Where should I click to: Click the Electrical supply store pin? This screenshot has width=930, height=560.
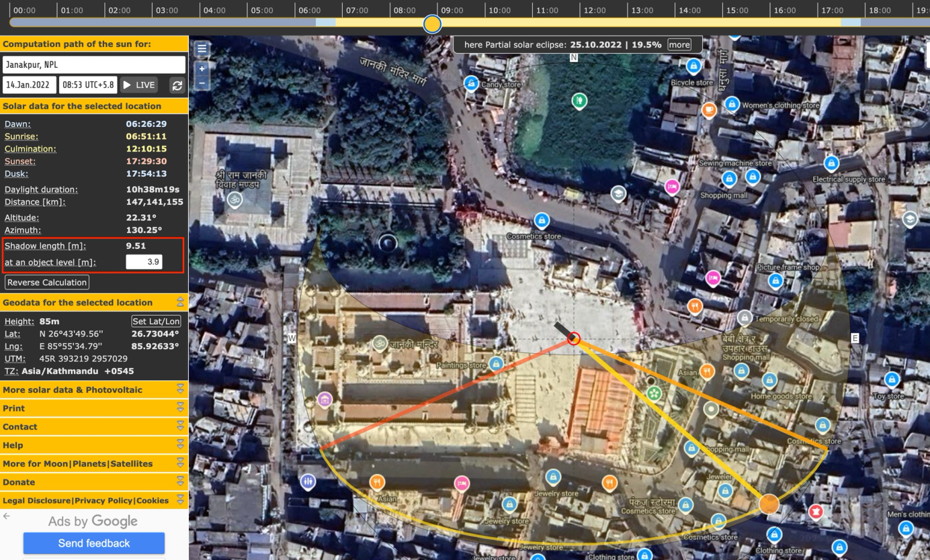(x=831, y=162)
